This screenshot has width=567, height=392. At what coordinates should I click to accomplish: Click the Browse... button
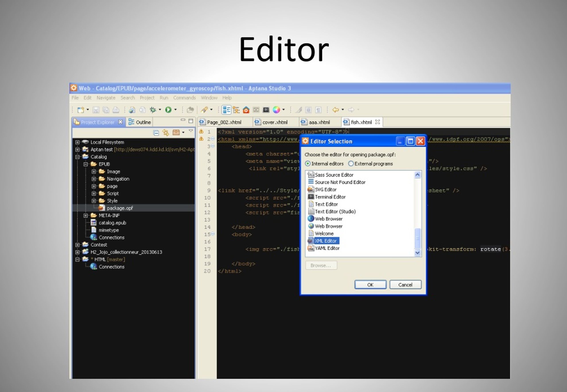[x=321, y=265]
